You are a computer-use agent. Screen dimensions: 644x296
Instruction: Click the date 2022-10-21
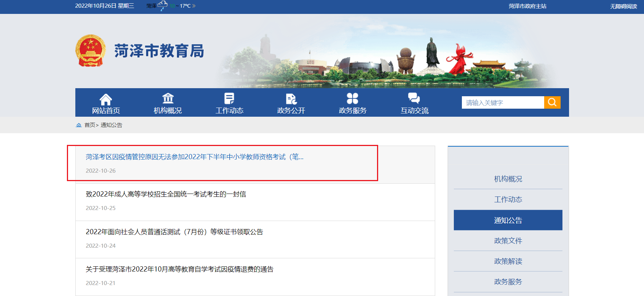[x=101, y=283]
